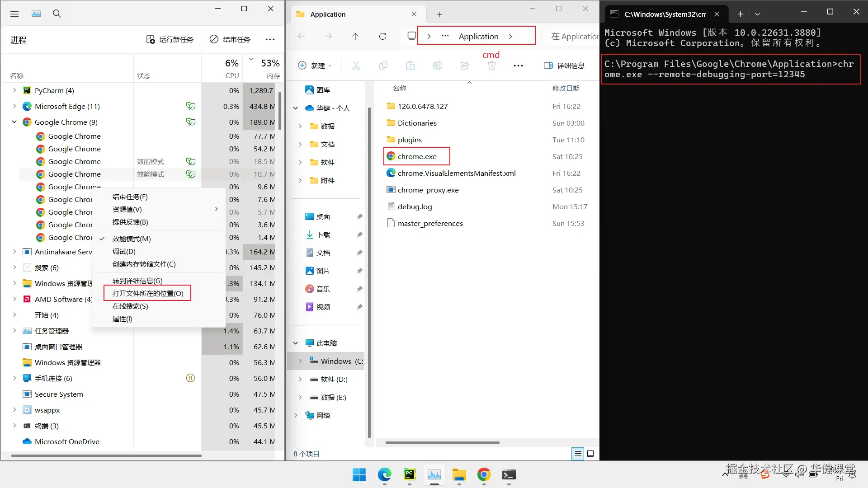Expand the PyCharm (4) process group

click(x=14, y=90)
